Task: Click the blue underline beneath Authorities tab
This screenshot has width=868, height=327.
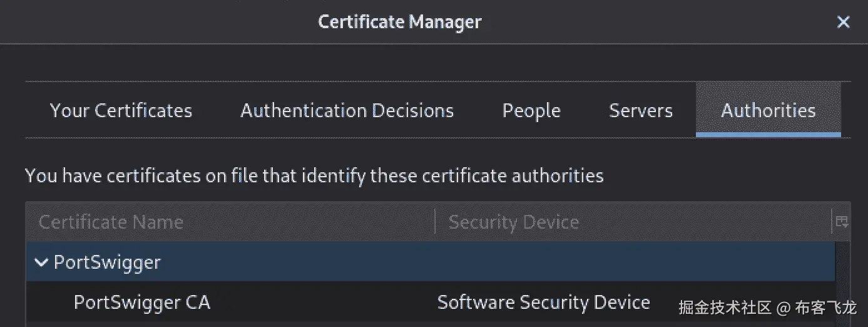Action: [x=768, y=135]
